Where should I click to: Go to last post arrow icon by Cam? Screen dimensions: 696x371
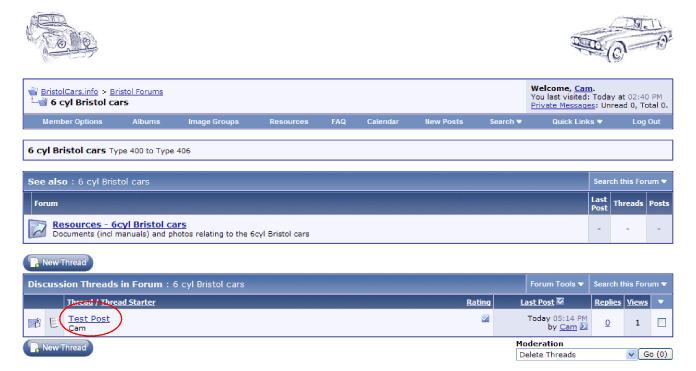pos(584,327)
